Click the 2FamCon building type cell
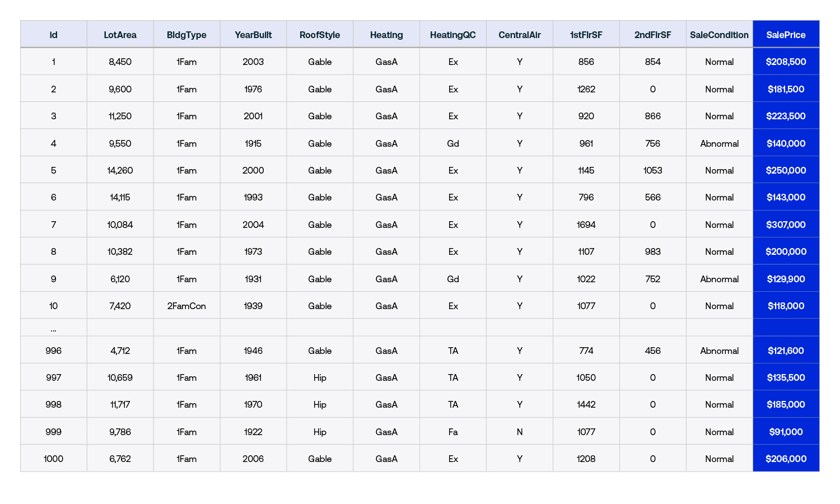This screenshot has width=840, height=504. click(186, 306)
